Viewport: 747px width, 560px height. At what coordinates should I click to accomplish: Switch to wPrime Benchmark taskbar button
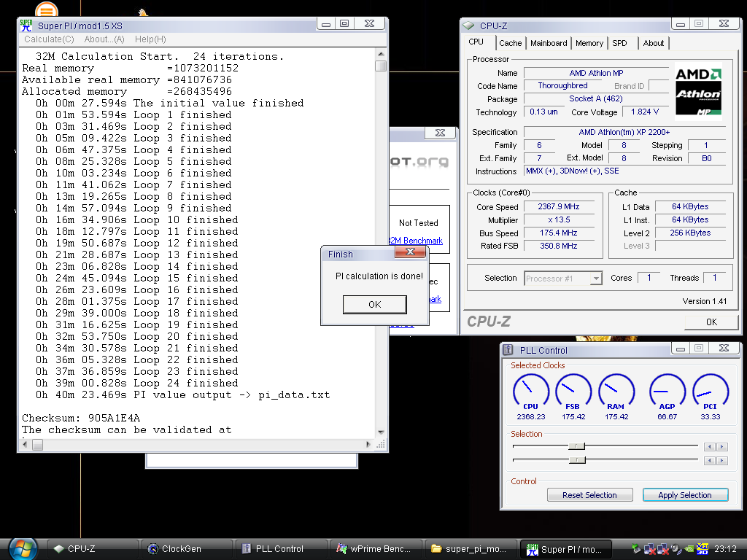coord(376,549)
